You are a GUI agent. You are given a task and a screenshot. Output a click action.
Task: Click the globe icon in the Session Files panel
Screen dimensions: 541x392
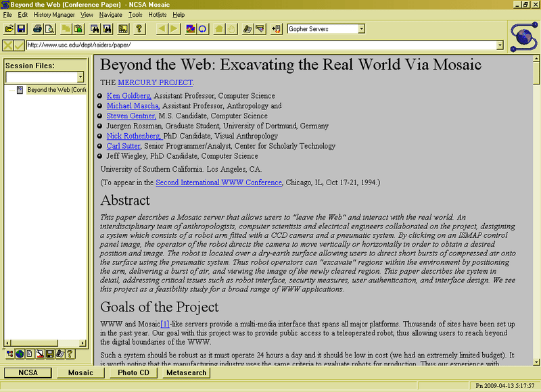point(20,353)
